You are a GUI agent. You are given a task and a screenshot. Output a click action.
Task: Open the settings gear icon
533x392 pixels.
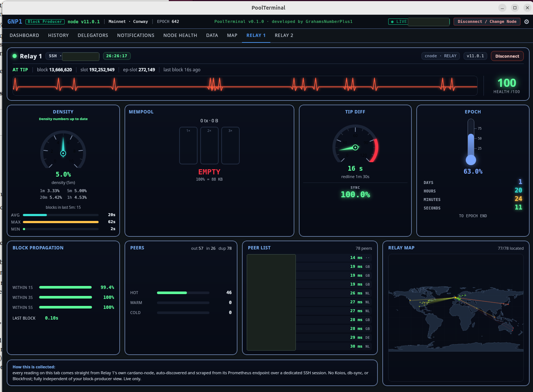click(527, 22)
